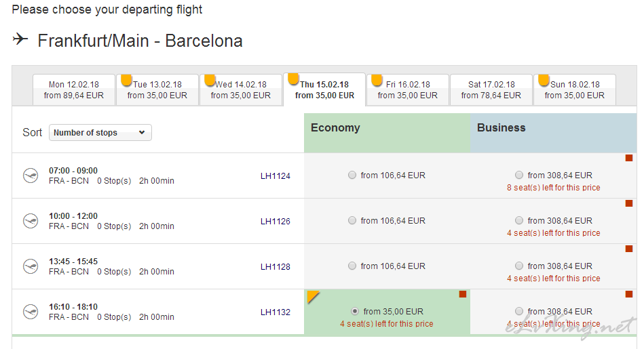
Task: Click the airplane icon beside Frankfurt/Main - Barcelona
Action: point(20,39)
